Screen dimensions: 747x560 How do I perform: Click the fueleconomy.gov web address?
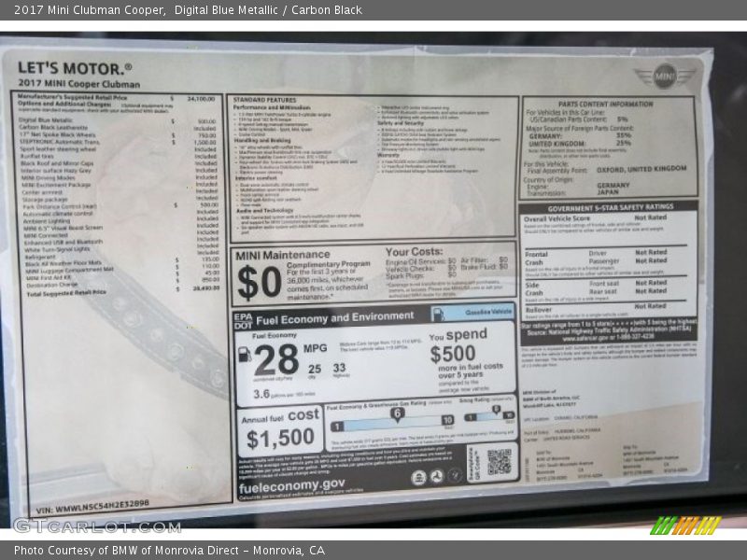291,486
